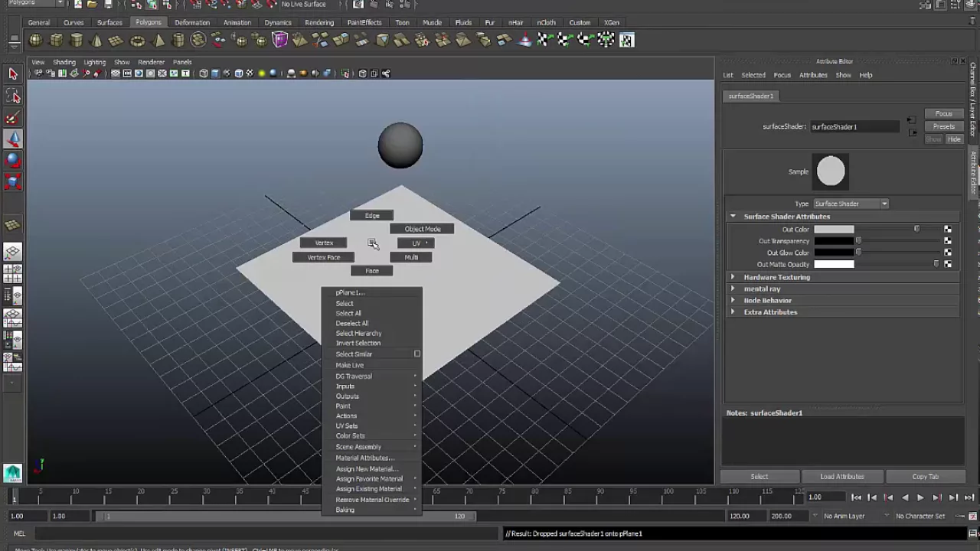Click the last-used tool grid icon in toolbox
The image size is (980, 551).
point(13,225)
